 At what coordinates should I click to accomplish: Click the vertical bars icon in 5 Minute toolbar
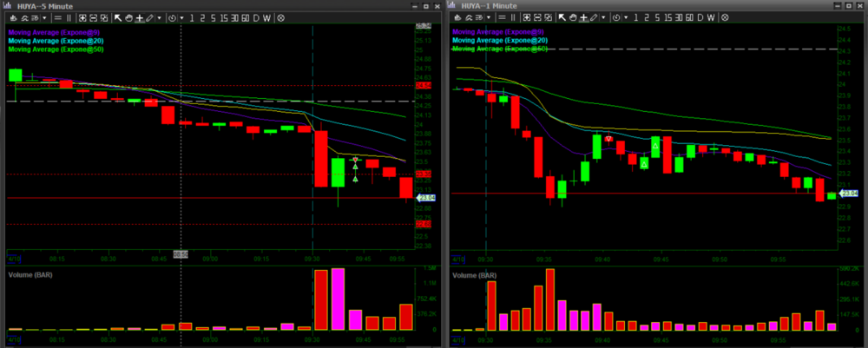pyautogui.click(x=69, y=18)
